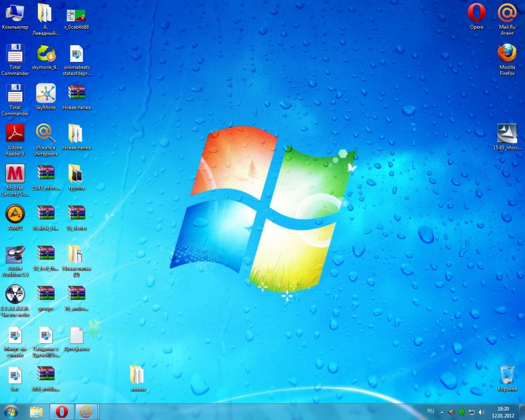Open the Корзина recycle bin

click(507, 379)
